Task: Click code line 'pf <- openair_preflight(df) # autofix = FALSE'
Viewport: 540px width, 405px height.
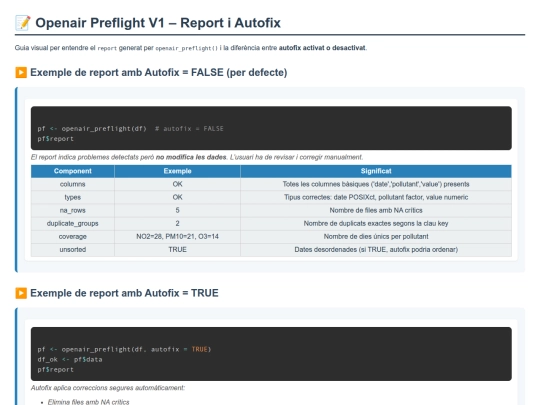Action: [x=131, y=129]
